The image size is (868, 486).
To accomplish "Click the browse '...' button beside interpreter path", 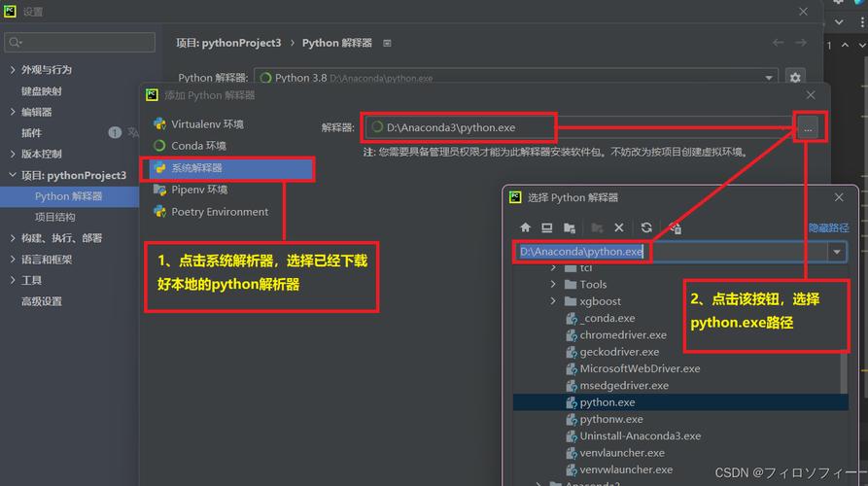I will pos(808,128).
